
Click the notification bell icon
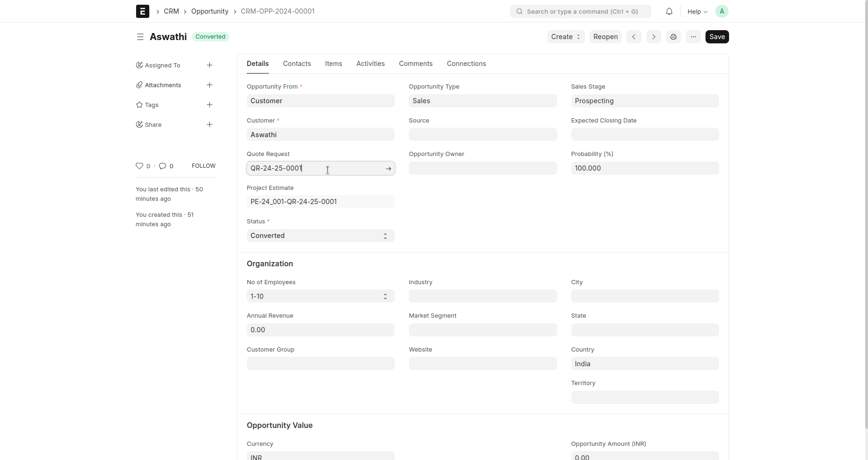[x=669, y=11]
